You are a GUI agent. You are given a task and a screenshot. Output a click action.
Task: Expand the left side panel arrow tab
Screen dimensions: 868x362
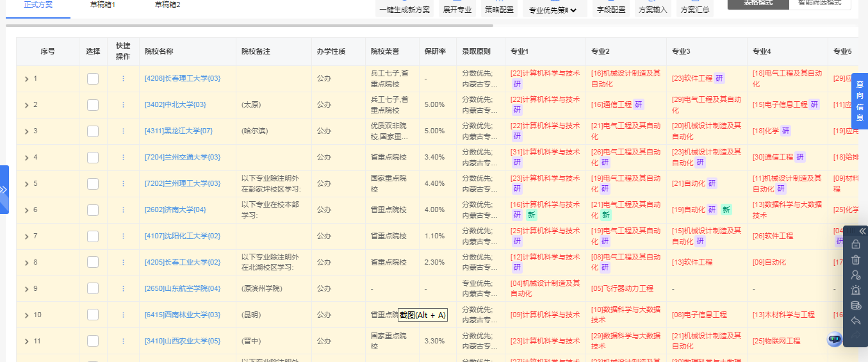(4, 190)
